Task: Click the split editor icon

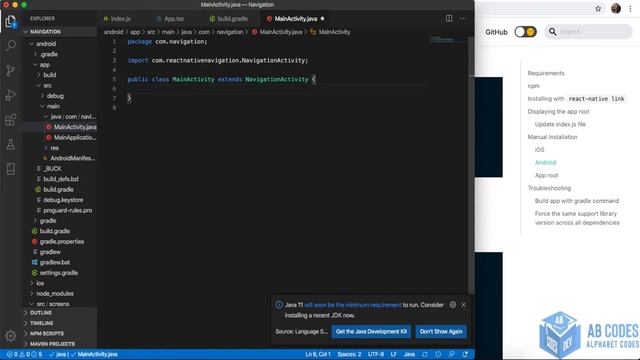Action: [449, 18]
